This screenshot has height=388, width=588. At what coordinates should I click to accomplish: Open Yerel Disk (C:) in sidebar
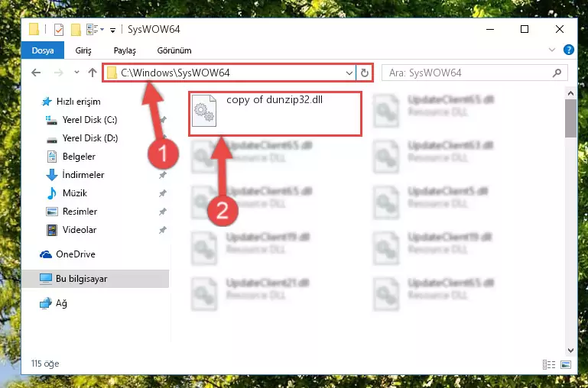pos(89,120)
